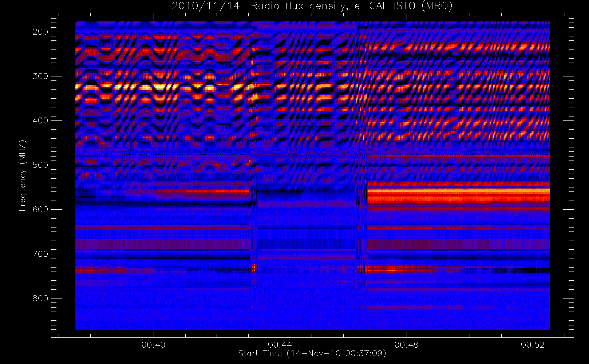
Task: Click the 00:40 time tick label
Action: click(x=154, y=345)
